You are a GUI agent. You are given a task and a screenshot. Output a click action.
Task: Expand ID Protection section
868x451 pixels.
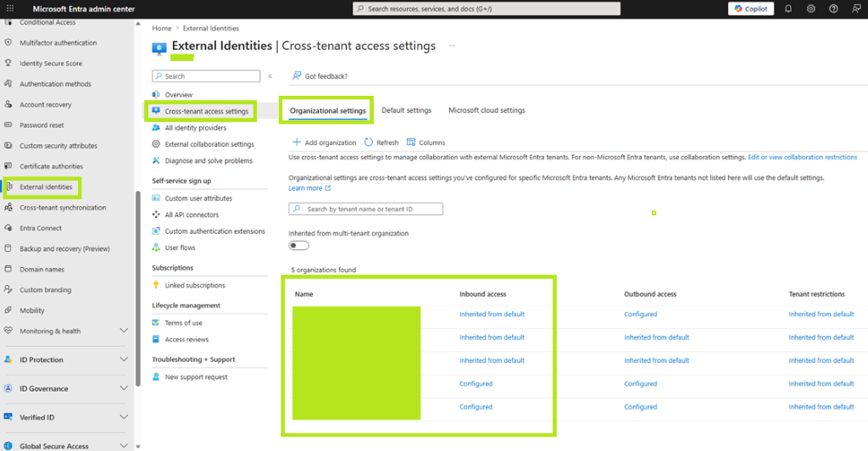tap(124, 359)
